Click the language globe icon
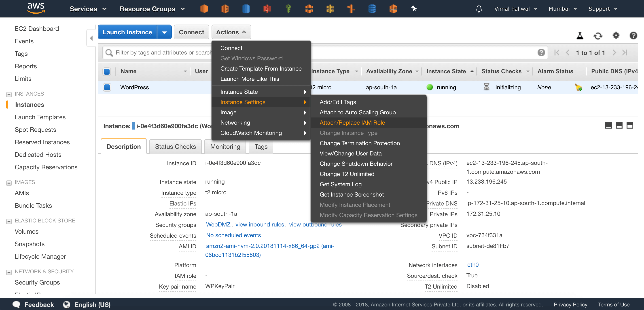644x310 pixels. 66,304
